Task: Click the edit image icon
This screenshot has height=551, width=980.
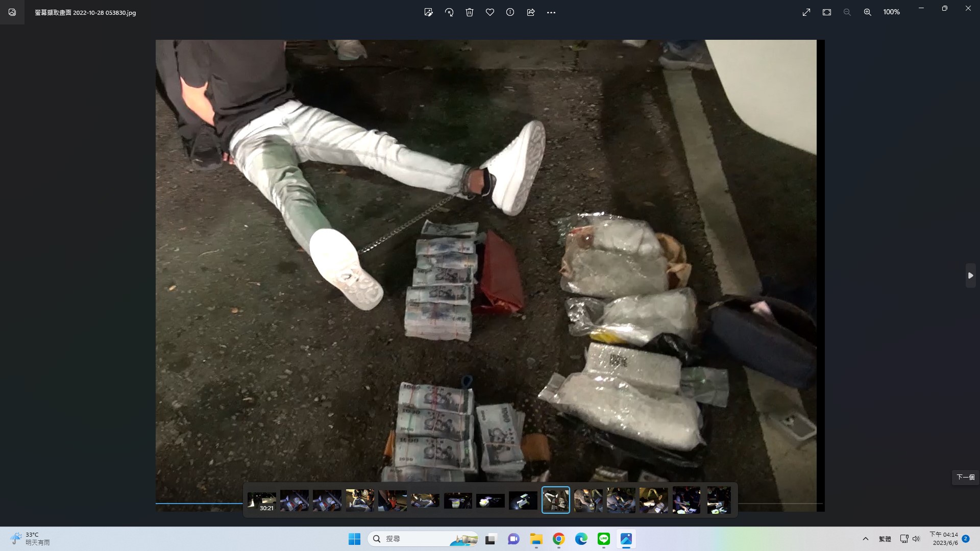Action: coord(428,12)
